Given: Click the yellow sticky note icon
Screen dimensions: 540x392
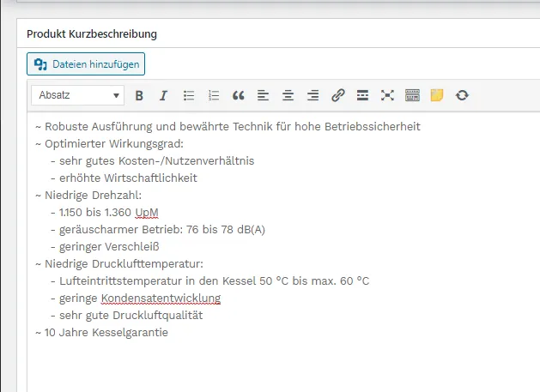Looking at the screenshot, I should (x=437, y=95).
